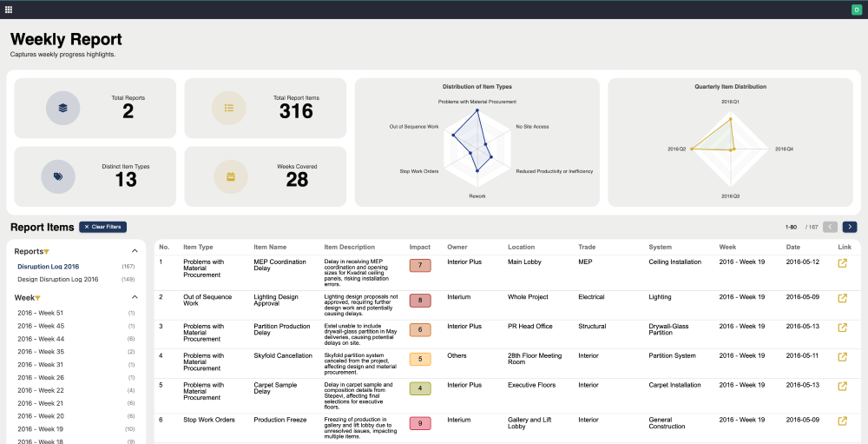868x444 pixels.
Task: Click the red impact 9 badge
Action: (x=420, y=423)
